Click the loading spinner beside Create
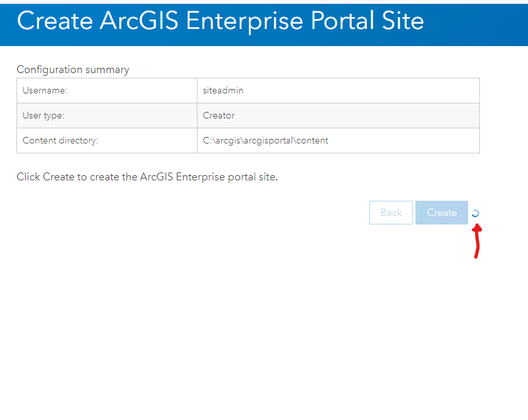 pyautogui.click(x=475, y=213)
